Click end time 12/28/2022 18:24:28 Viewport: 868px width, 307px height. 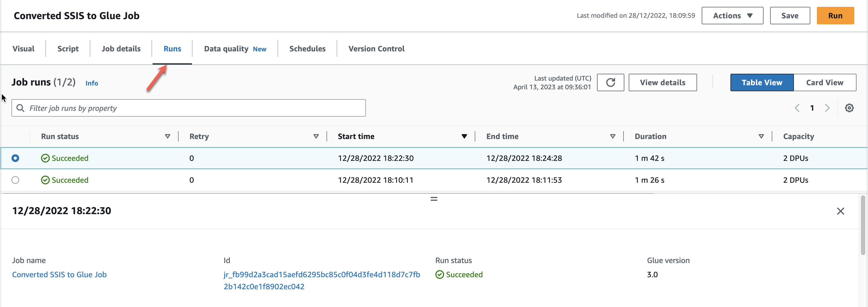coord(524,158)
